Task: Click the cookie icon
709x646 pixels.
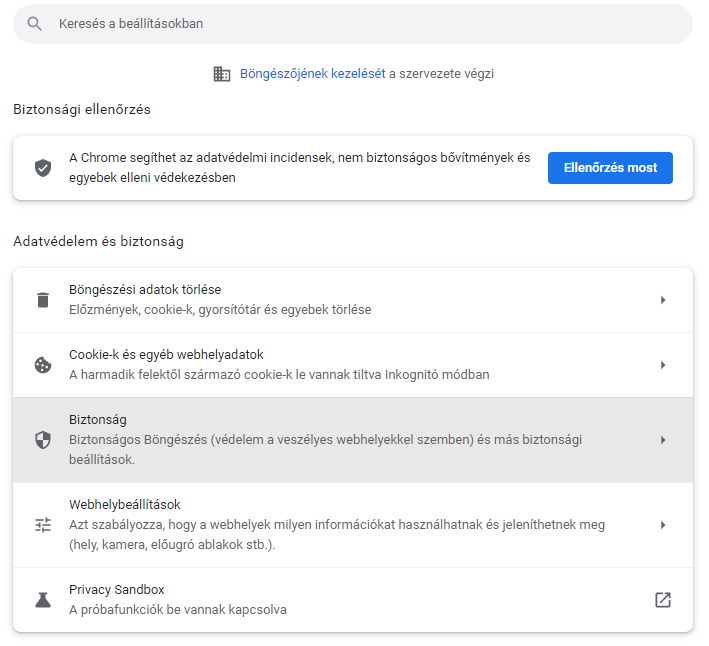Action: (43, 365)
